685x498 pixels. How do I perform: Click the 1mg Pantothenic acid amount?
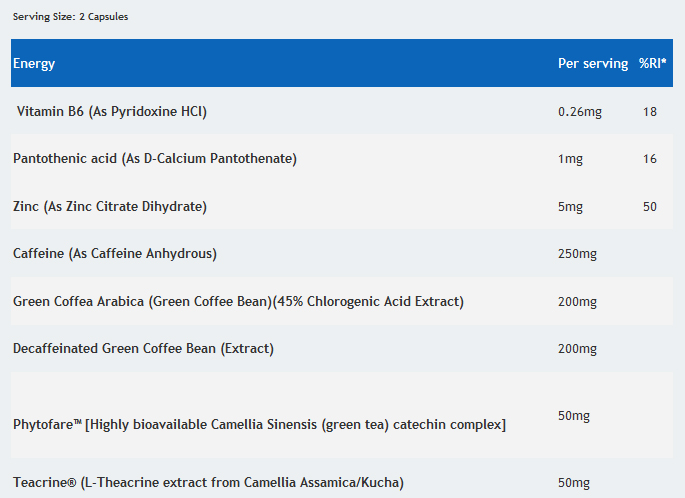[570, 159]
